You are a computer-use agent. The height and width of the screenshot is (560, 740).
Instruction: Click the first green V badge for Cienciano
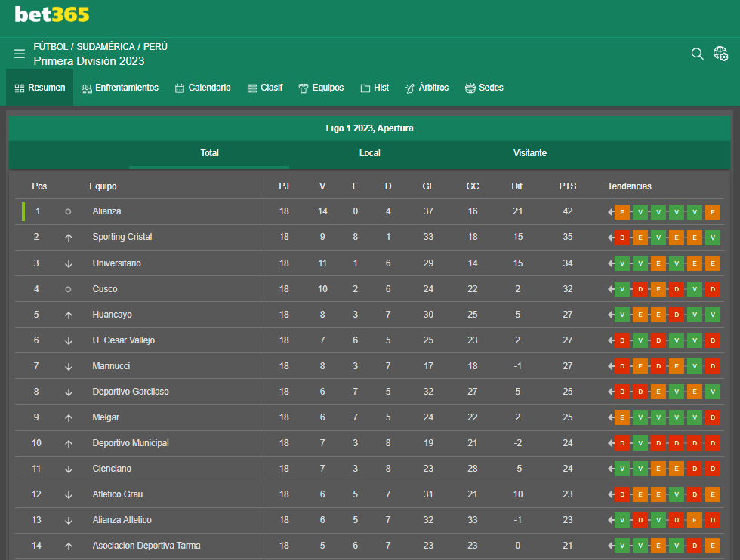coord(622,469)
